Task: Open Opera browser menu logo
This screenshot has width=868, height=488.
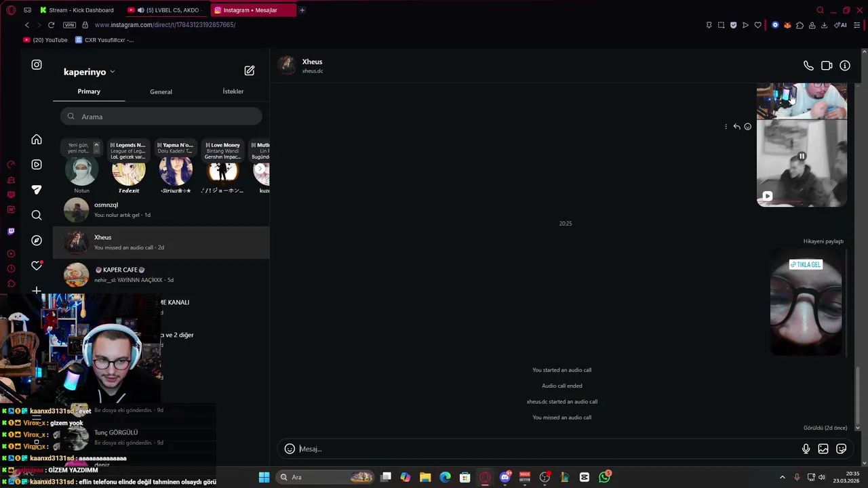Action: click(x=11, y=10)
